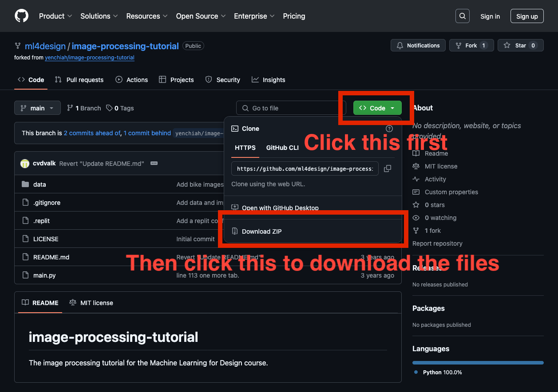
Task: Open the data folder
Action: (40, 184)
